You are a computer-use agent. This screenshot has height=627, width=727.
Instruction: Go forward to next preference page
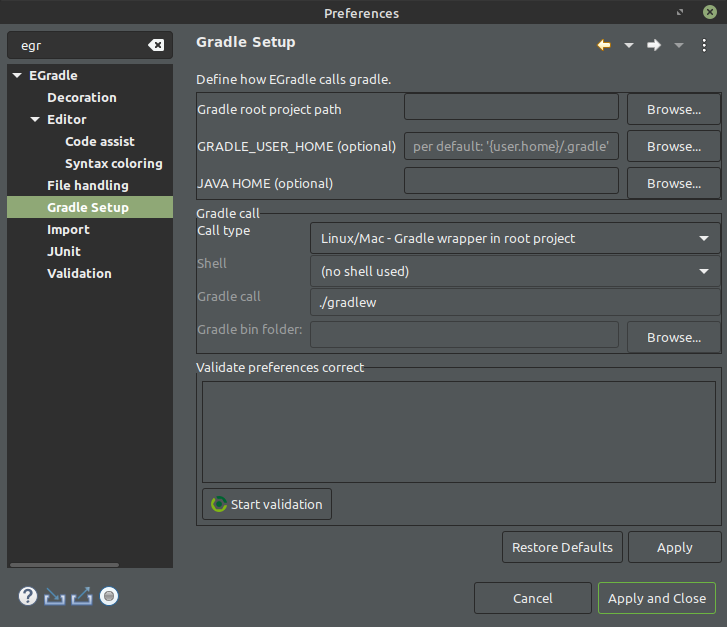tap(654, 45)
